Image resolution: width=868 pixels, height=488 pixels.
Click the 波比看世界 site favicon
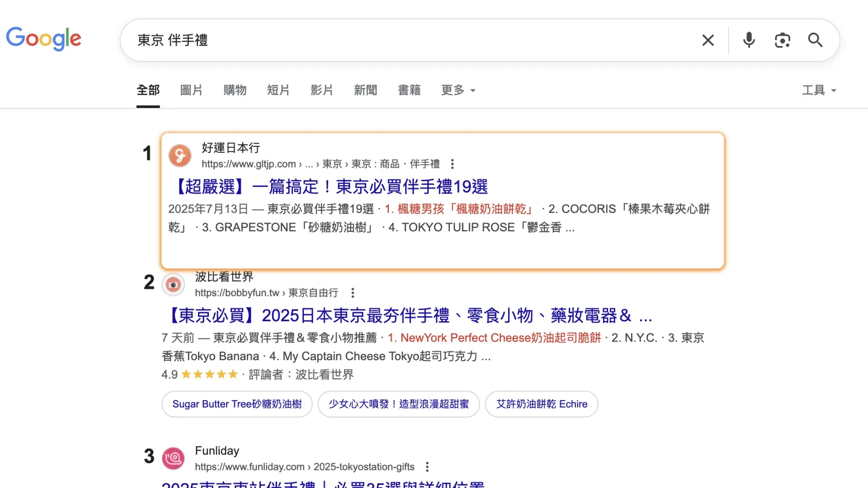click(x=173, y=285)
